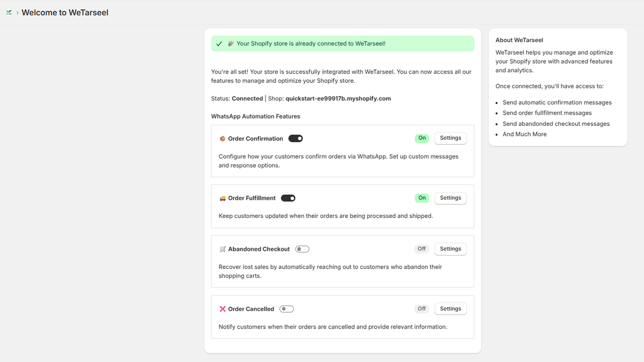Click the checkmark icon in the green banner
644x362 pixels.
(219, 44)
